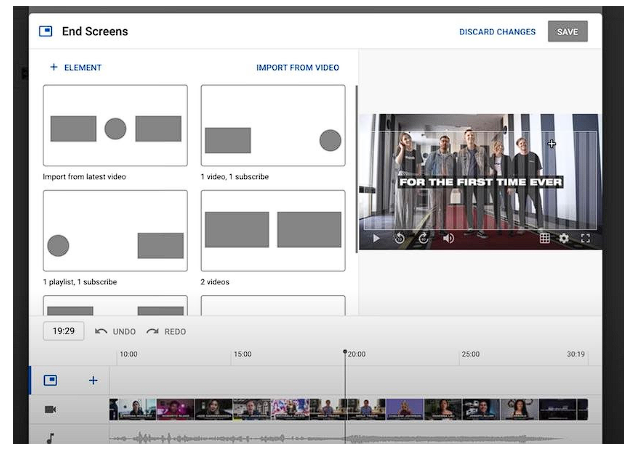This screenshot has width=634, height=456.
Task: Click plus icon on end screen track
Action: click(93, 380)
